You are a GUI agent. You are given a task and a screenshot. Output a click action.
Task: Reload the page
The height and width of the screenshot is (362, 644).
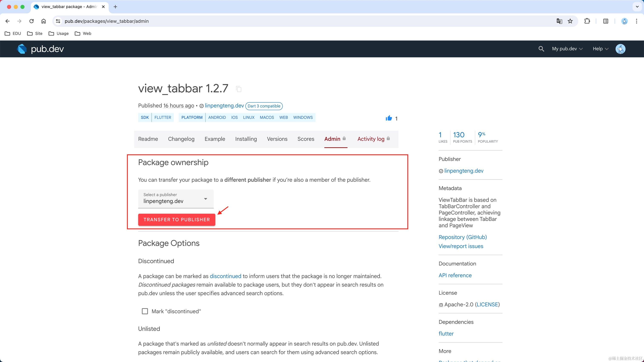coord(32,21)
